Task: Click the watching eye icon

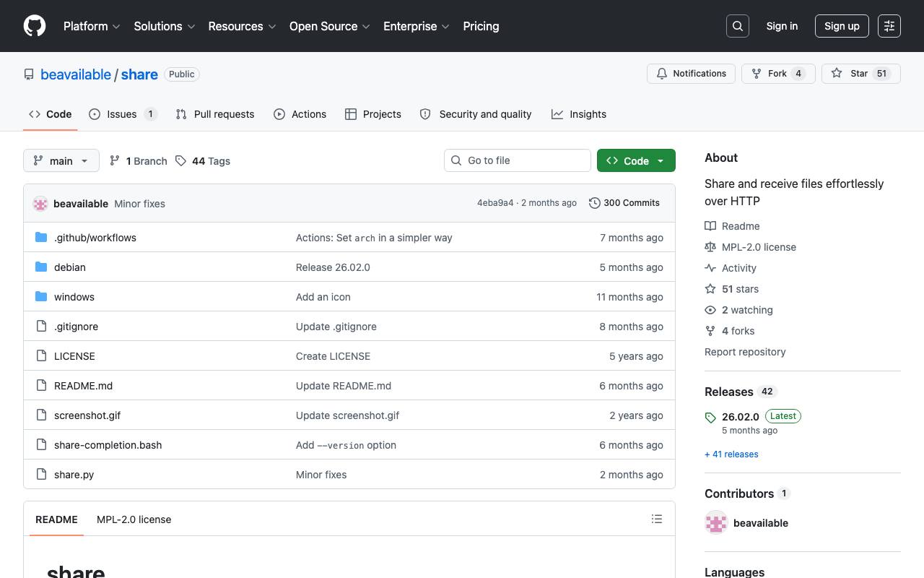Action: (710, 310)
